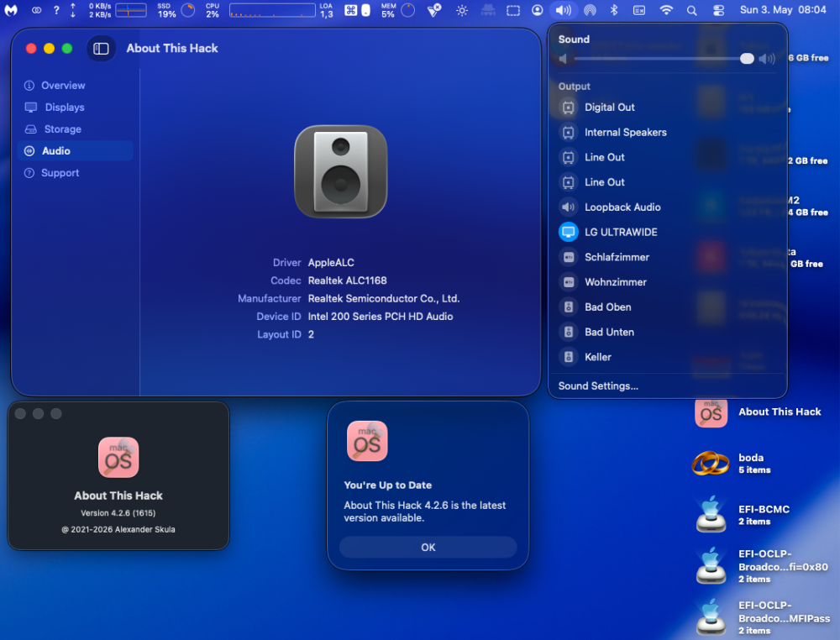Screen dimensions: 840x640
Task: Open the brightness sun menu bar icon
Action: [x=462, y=10]
